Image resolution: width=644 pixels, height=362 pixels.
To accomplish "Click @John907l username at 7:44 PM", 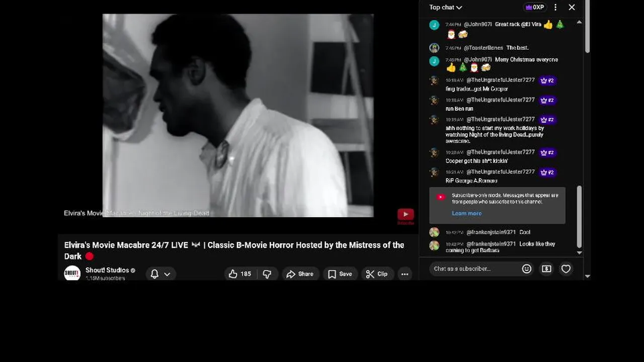I will 478,24.
